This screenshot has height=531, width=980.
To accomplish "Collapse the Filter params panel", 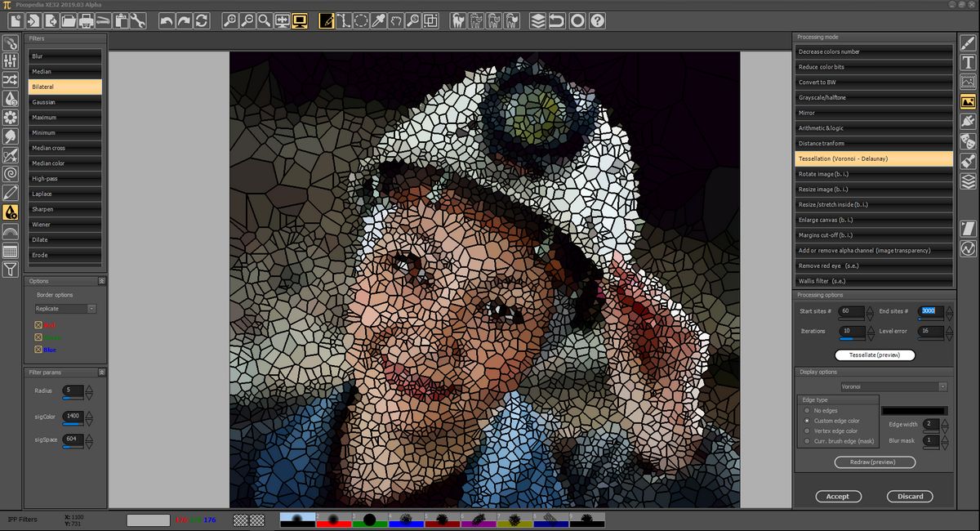I will point(101,373).
